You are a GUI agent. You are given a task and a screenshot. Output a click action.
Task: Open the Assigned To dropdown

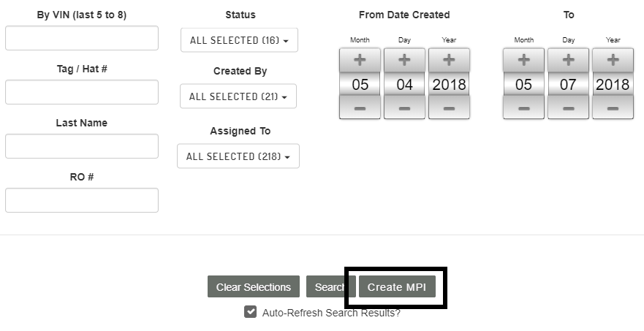[x=238, y=156]
